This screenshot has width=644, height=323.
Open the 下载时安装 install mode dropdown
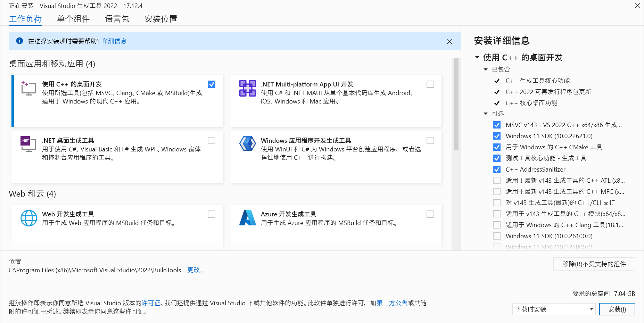[554, 309]
